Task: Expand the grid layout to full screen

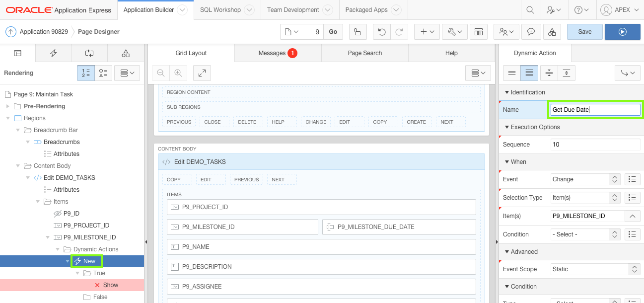Action: pyautogui.click(x=202, y=73)
